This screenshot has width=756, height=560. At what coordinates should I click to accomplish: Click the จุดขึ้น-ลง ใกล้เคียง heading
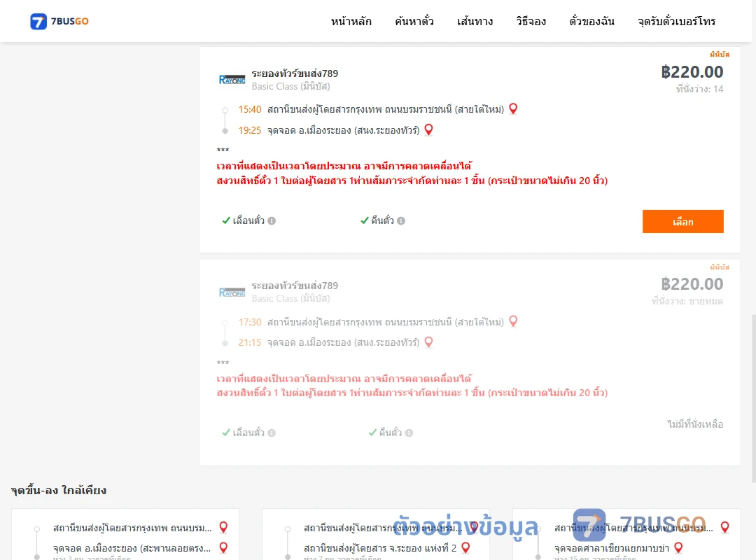[x=59, y=490]
